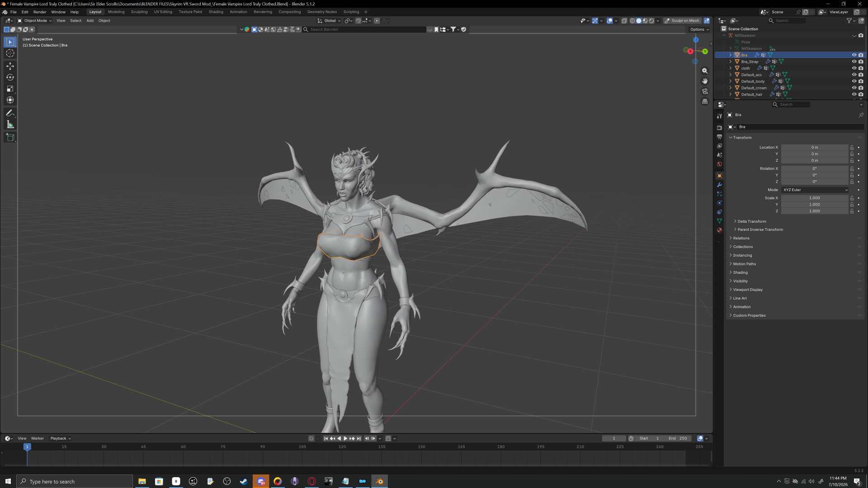Screen dimensions: 868x488
Task: Toggle camera view icon in viewport
Action: 705,91
